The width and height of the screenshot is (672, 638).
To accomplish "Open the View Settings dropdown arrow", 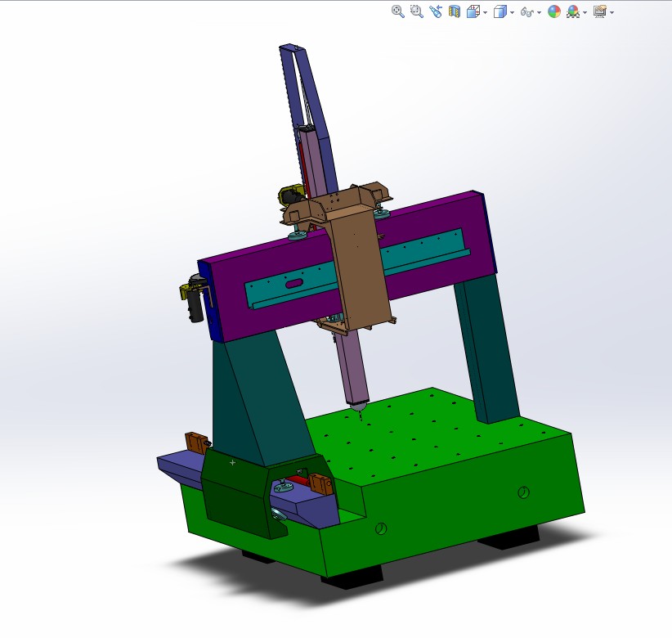I will 612,13.
